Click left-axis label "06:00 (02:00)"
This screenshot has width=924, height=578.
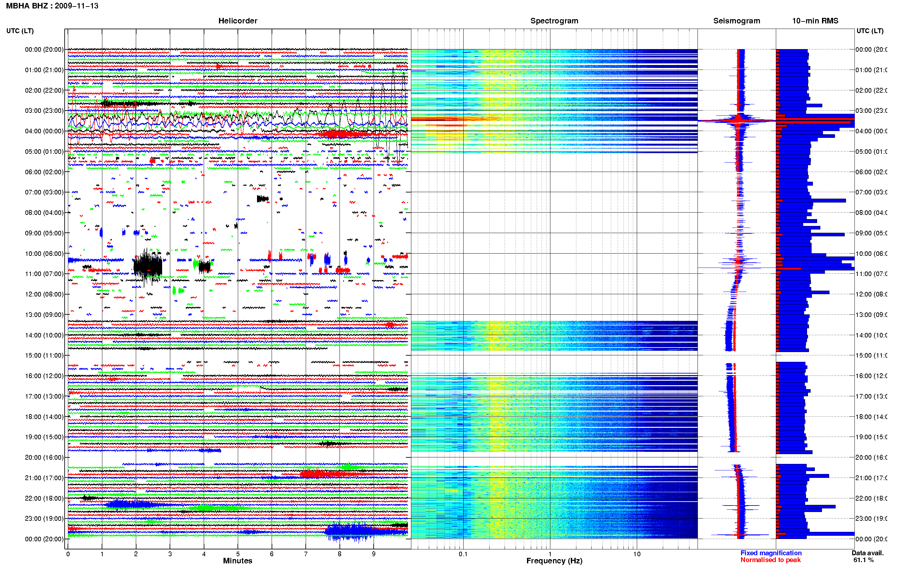(x=44, y=172)
